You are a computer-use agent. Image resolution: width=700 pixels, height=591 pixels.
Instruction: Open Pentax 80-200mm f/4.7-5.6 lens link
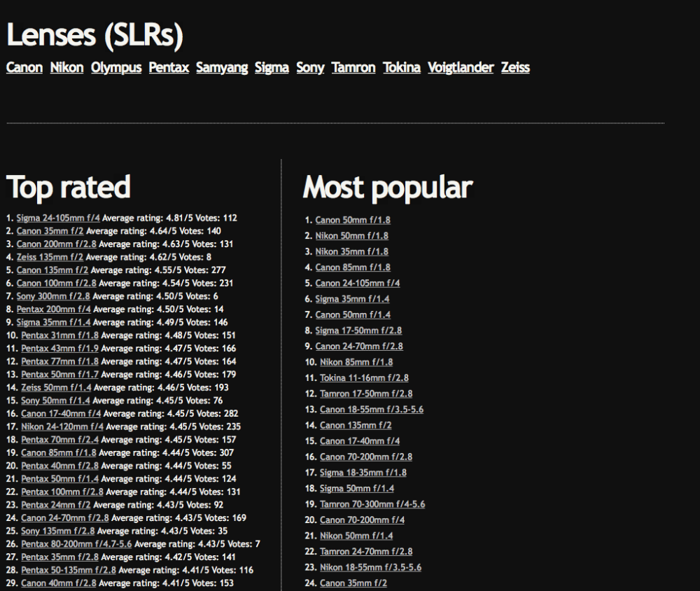point(76,543)
